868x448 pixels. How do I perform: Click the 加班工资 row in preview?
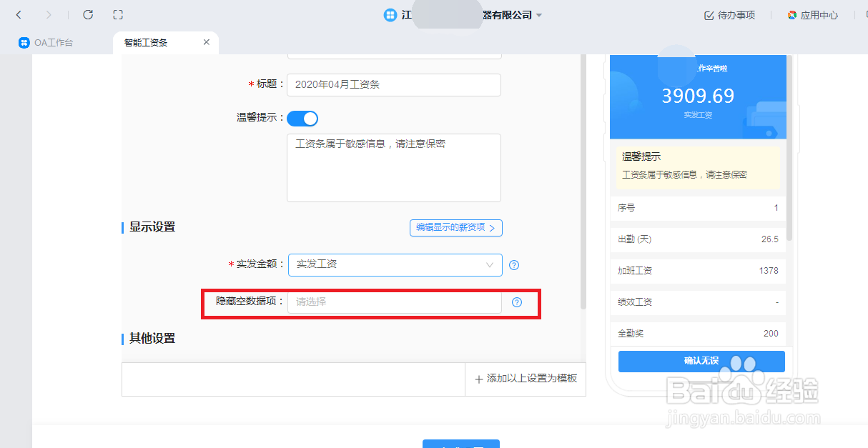(x=698, y=271)
